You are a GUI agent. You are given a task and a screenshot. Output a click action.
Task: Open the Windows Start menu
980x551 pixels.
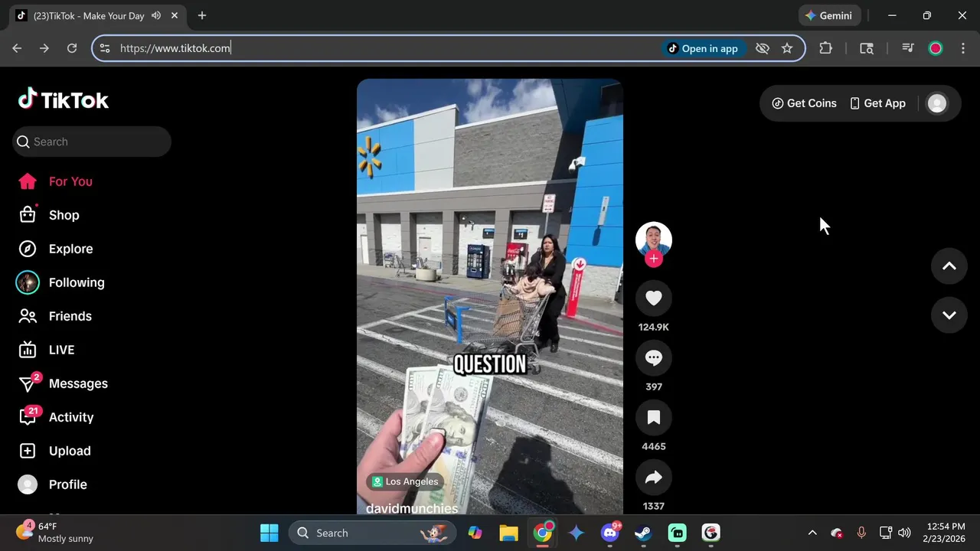click(x=269, y=533)
